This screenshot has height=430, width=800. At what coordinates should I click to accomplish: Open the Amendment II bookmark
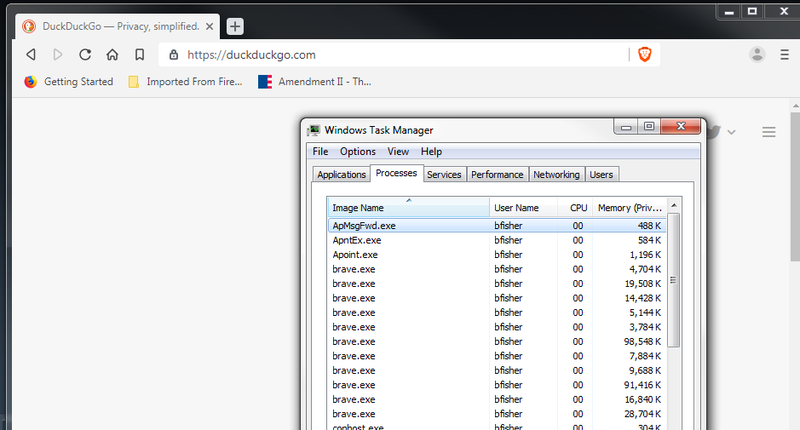pos(315,82)
